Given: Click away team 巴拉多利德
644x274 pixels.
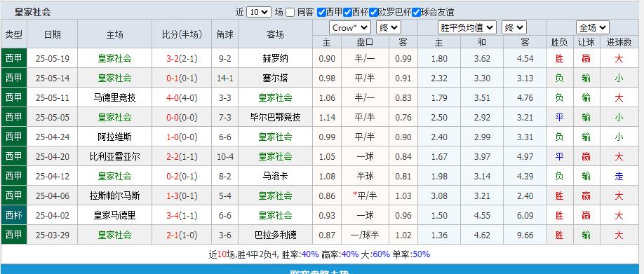Looking at the screenshot, I should click(275, 235).
